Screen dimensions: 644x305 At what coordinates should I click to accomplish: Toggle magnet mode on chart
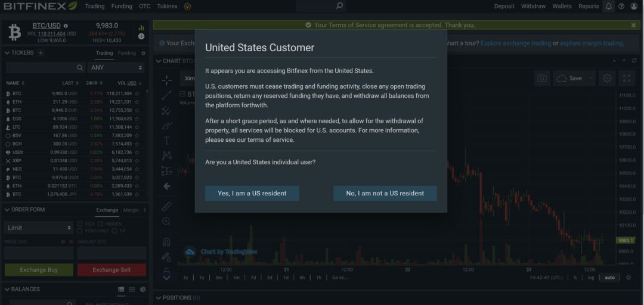(x=166, y=242)
